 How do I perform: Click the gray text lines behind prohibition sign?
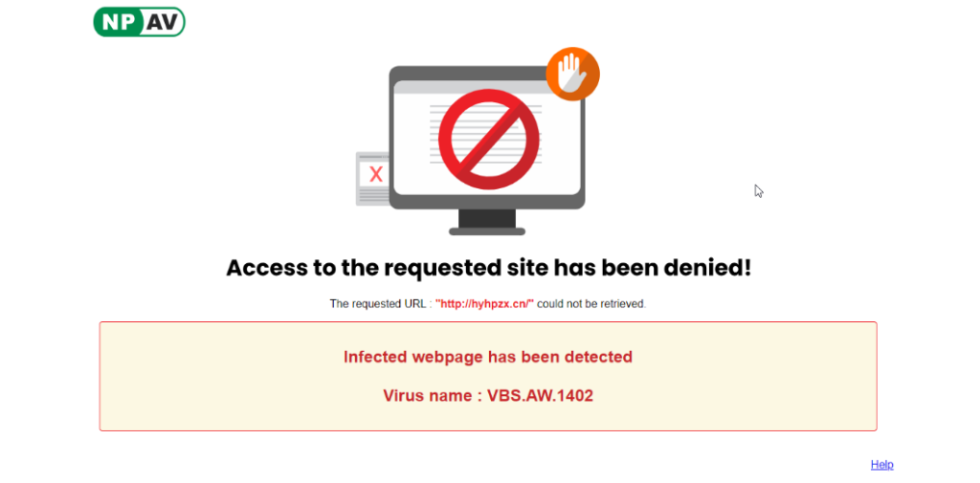click(485, 134)
